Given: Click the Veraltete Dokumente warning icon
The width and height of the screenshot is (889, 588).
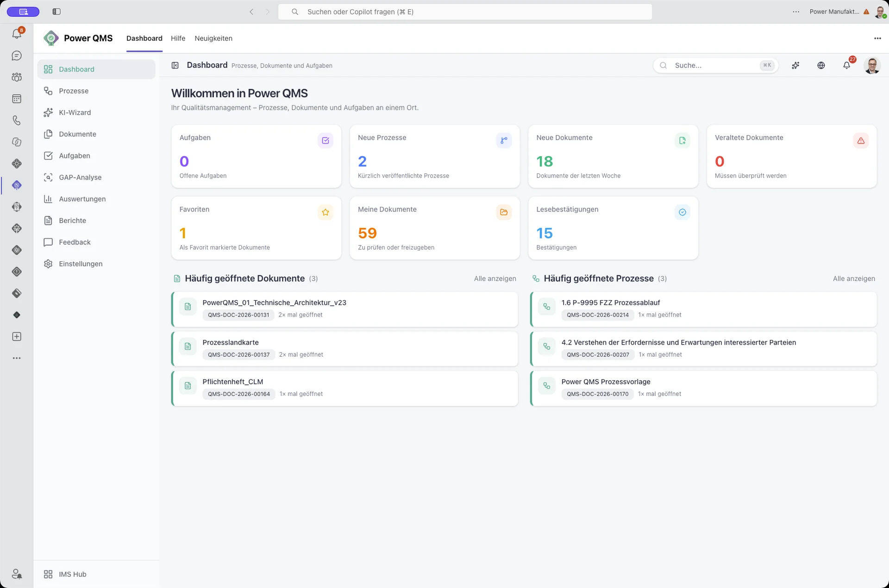Looking at the screenshot, I should 861,140.
